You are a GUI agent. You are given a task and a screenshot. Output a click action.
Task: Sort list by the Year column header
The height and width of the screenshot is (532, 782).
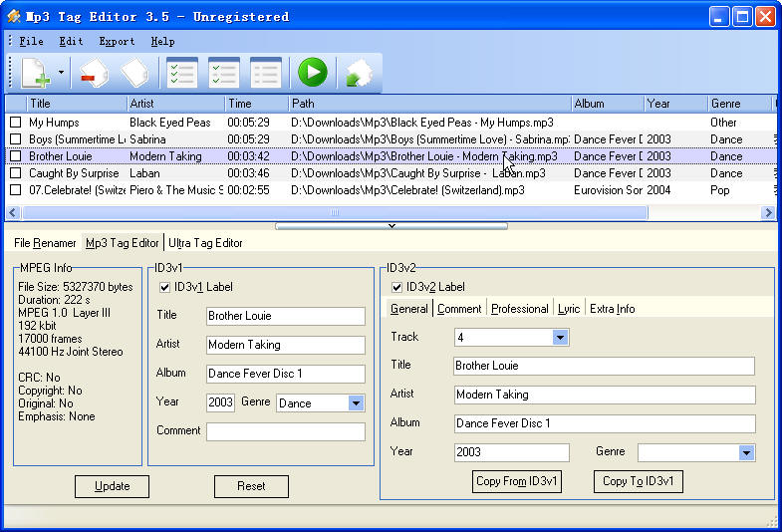pos(675,104)
